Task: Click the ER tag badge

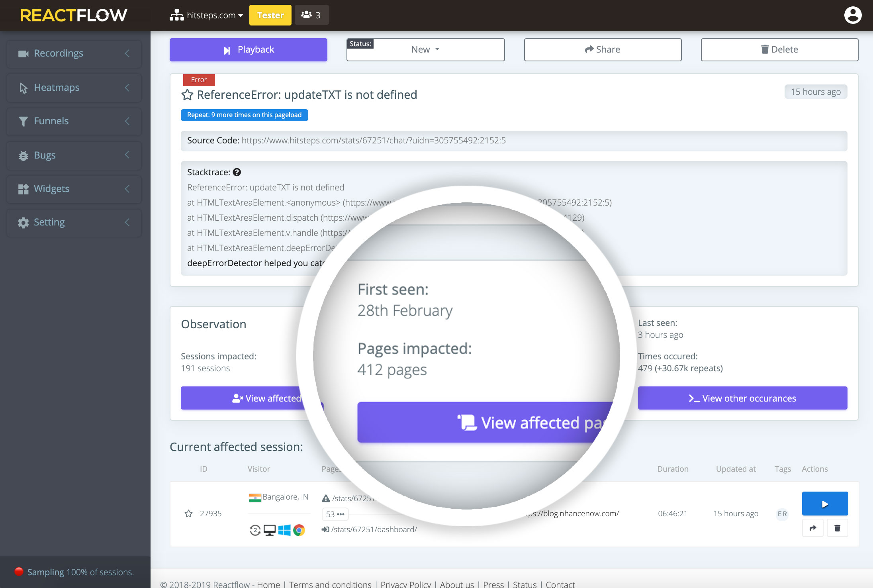Action: [782, 514]
